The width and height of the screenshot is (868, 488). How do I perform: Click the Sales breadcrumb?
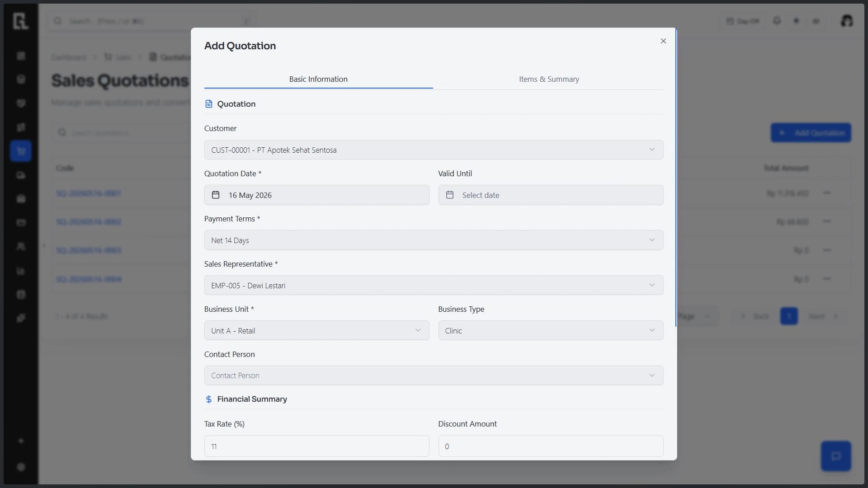[118, 57]
